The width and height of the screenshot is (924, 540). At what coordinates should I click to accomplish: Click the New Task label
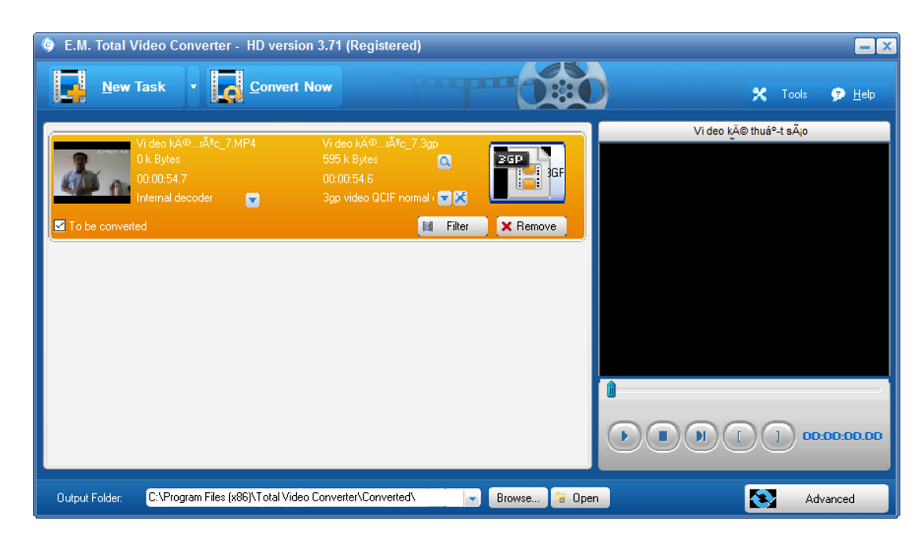coord(134,87)
